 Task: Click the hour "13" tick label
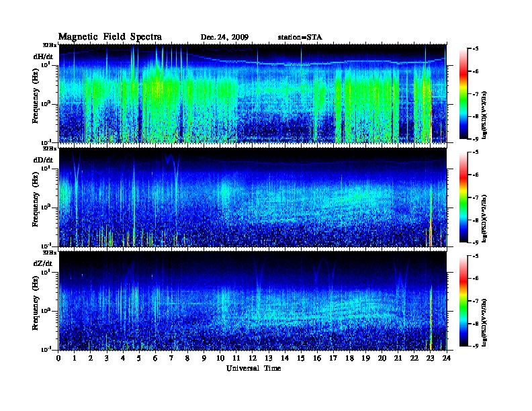pos(269,359)
